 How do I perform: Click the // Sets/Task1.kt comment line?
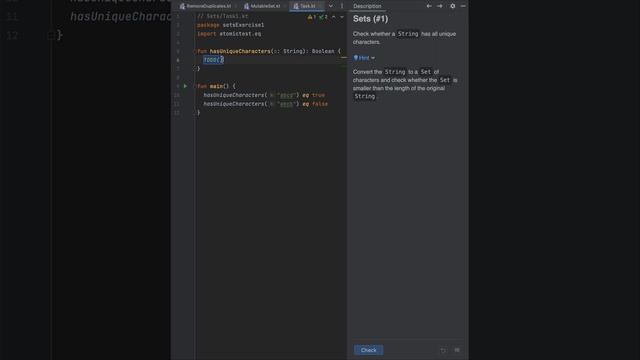pos(222,16)
